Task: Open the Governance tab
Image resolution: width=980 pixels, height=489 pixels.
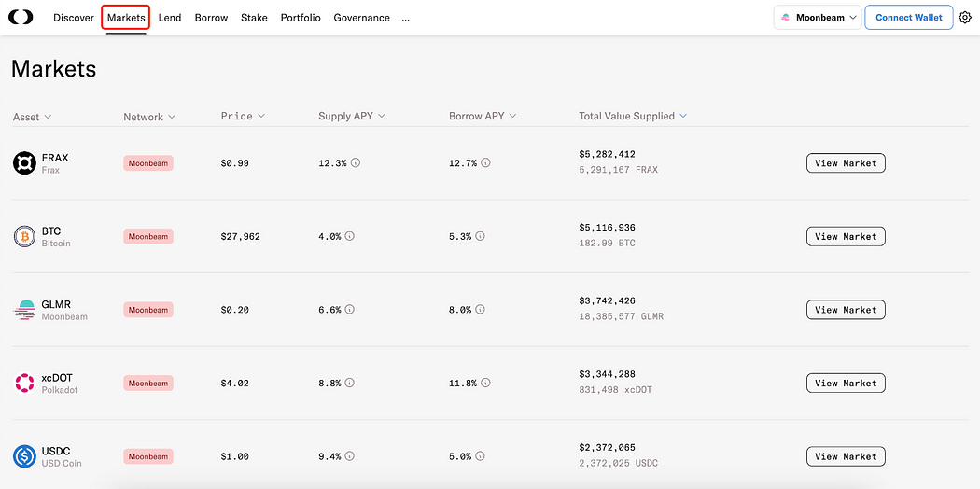Action: point(362,18)
